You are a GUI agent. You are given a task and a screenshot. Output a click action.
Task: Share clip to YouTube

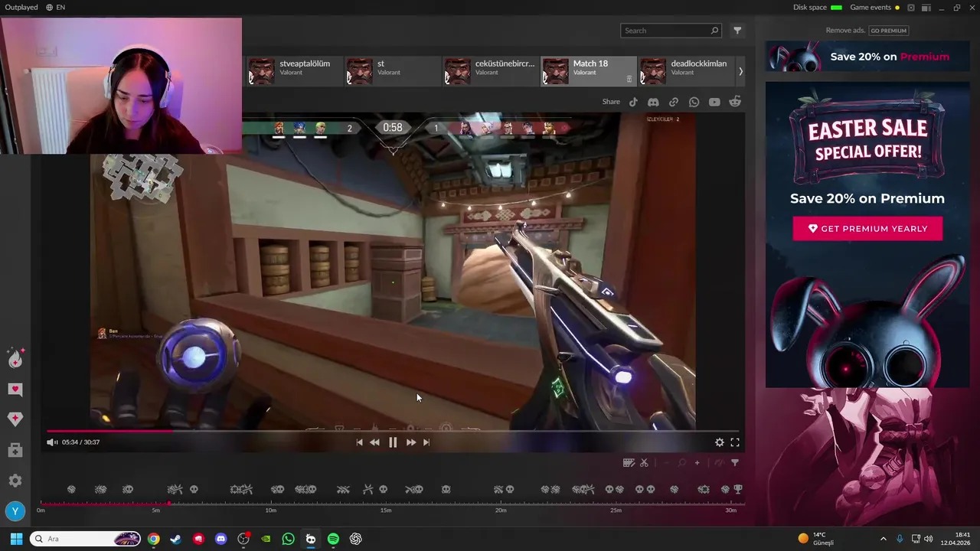(714, 102)
